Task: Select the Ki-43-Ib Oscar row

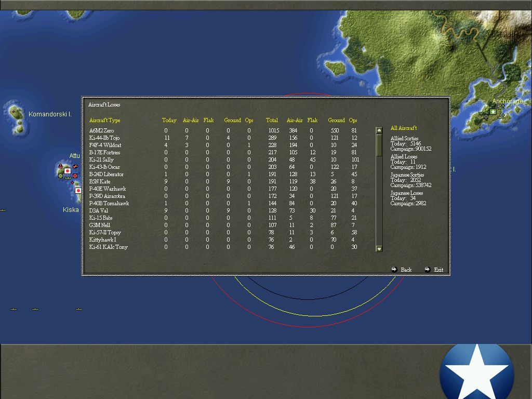Action: (224, 167)
